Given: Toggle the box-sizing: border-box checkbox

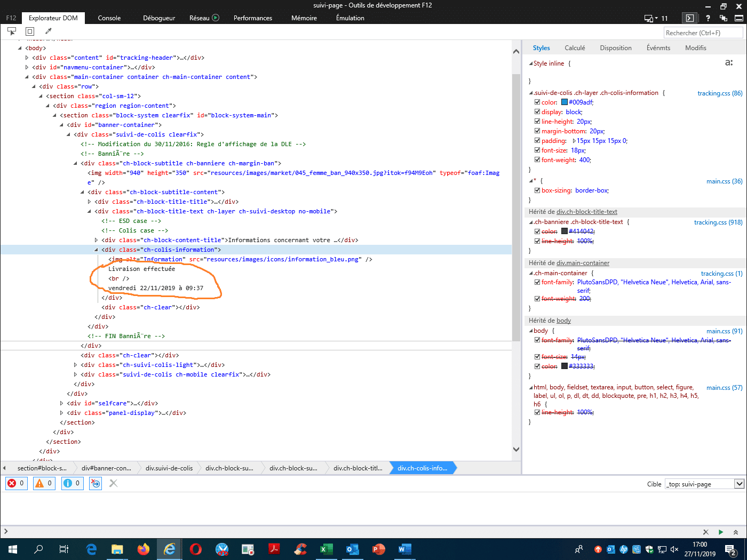Looking at the screenshot, I should click(x=537, y=190).
